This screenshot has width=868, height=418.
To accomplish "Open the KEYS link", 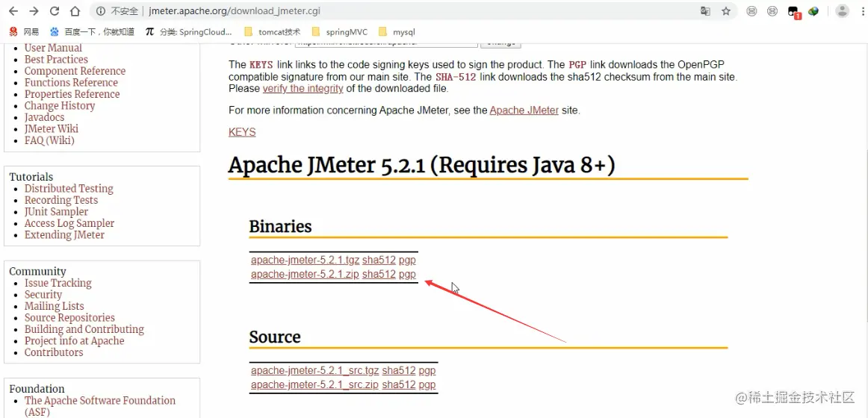I will 242,133.
